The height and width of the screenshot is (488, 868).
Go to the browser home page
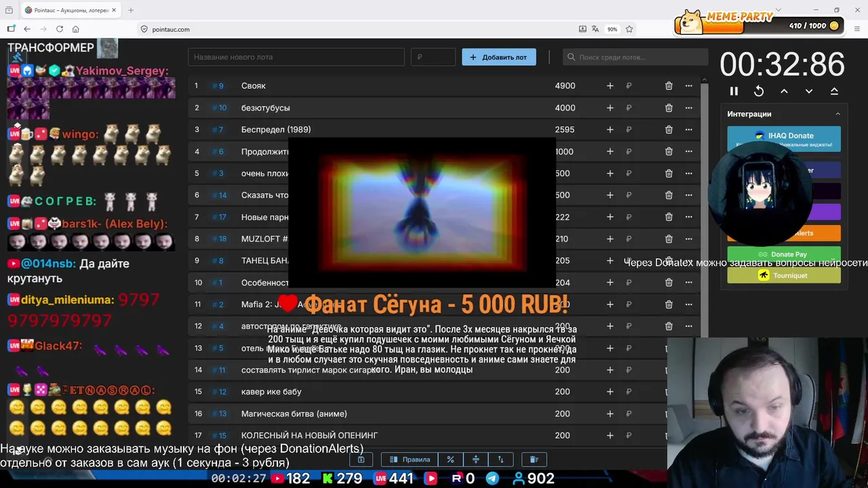click(x=76, y=29)
